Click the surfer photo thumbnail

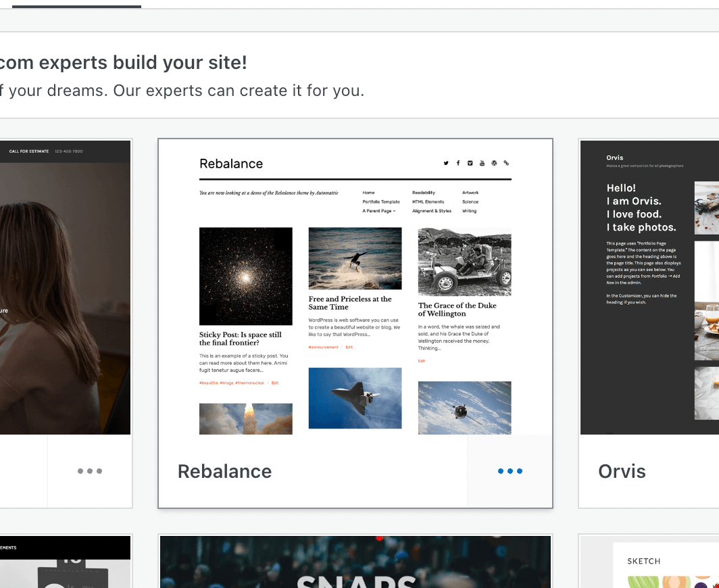tap(355, 258)
